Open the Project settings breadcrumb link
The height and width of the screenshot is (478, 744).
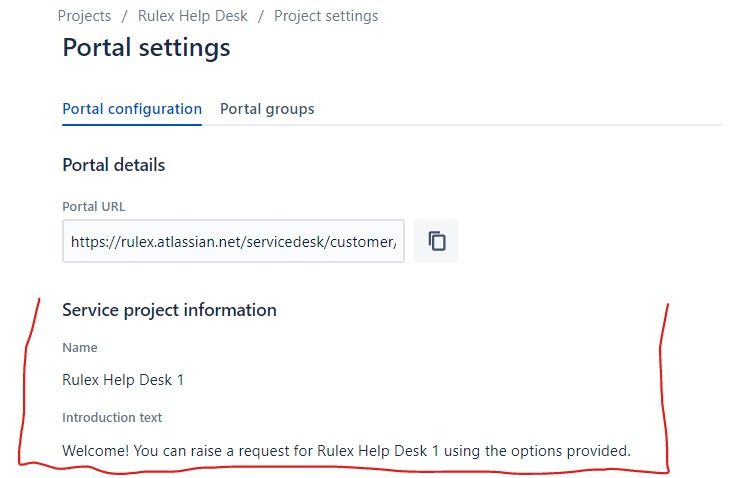pyautogui.click(x=326, y=16)
